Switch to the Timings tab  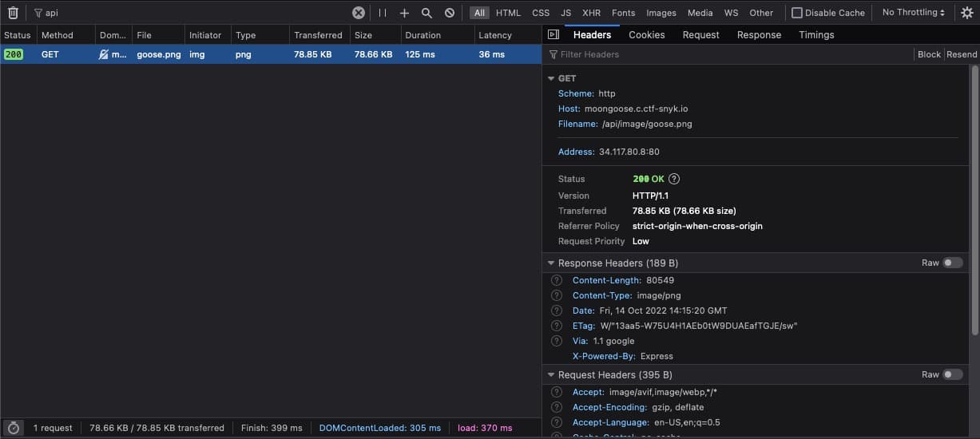tap(816, 34)
